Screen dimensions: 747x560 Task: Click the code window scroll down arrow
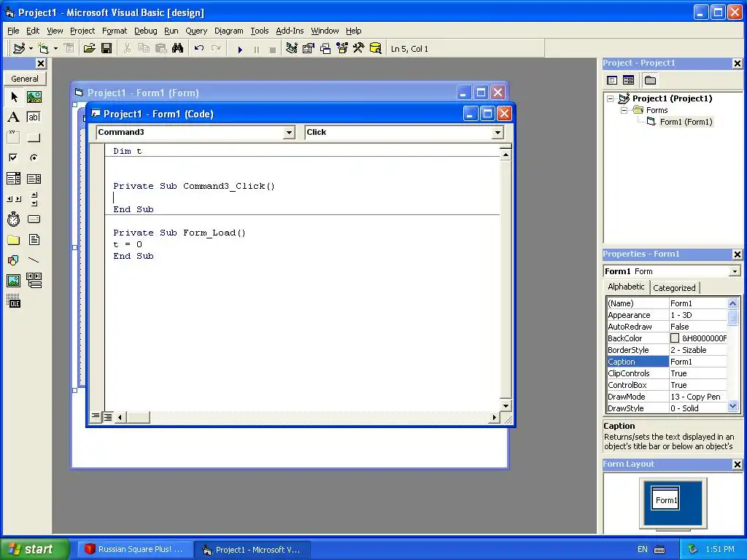(x=506, y=405)
